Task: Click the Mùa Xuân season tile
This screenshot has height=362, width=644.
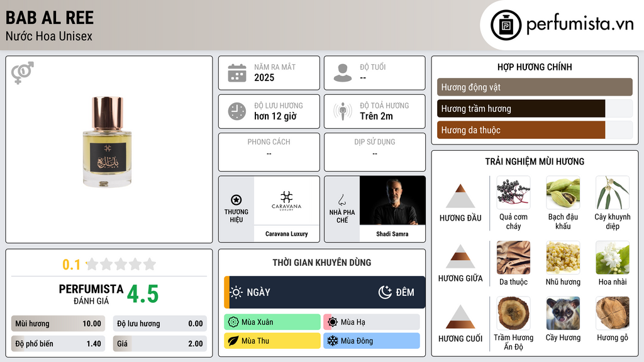Action: pyautogui.click(x=272, y=322)
